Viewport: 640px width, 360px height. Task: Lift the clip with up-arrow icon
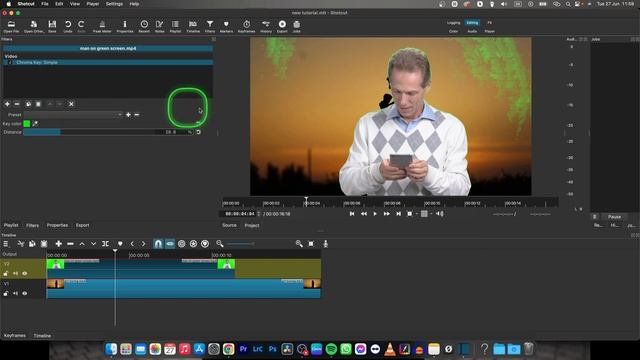(82, 244)
